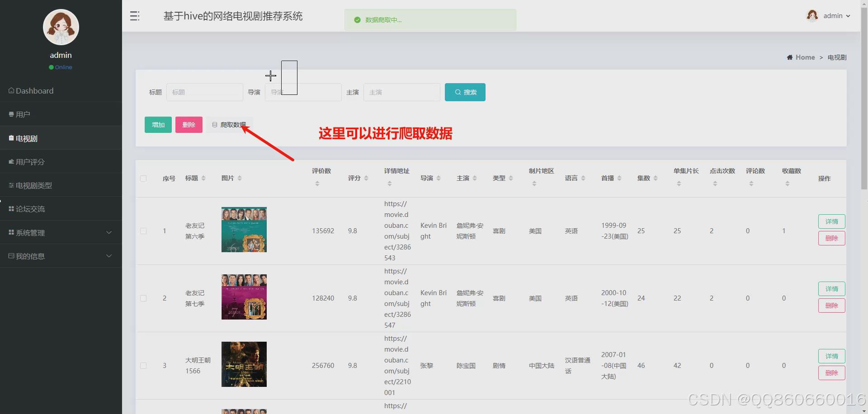The image size is (868, 414).
Task: Click the 陈宝国 lead actor cell
Action: tap(466, 366)
